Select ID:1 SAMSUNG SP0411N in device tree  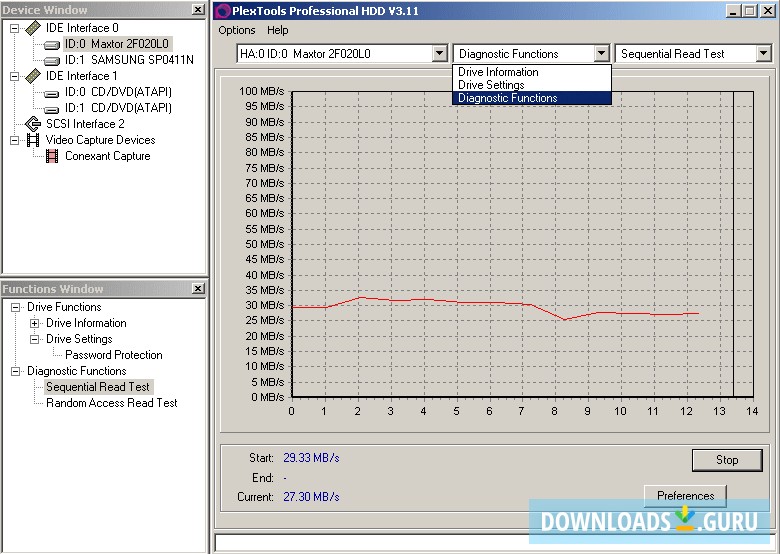pos(129,60)
